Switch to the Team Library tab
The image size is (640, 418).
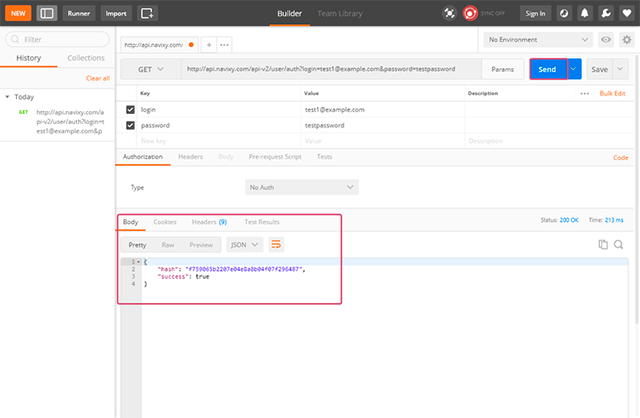(340, 13)
